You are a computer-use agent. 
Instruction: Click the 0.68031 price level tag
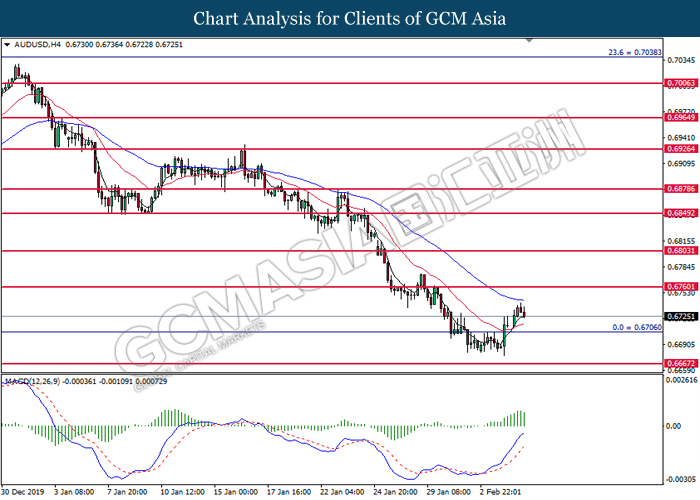point(679,251)
